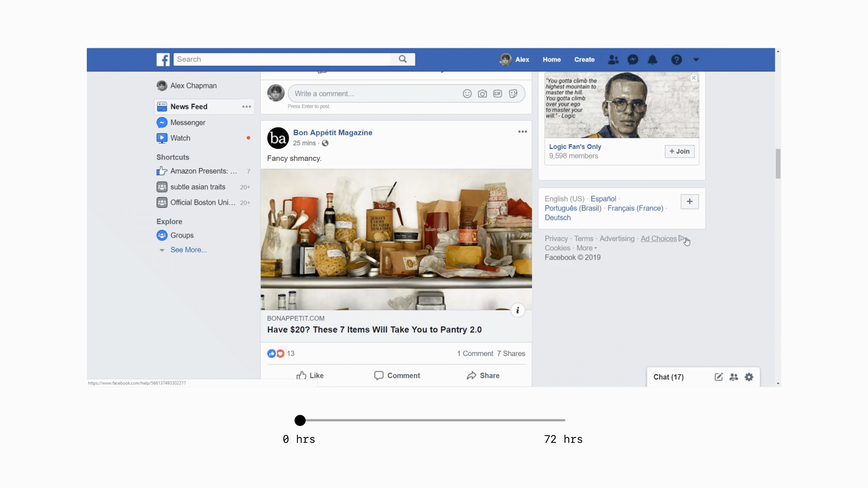Open Messenger from left sidebar
Viewport: 868px width, 488px height.
pos(188,122)
